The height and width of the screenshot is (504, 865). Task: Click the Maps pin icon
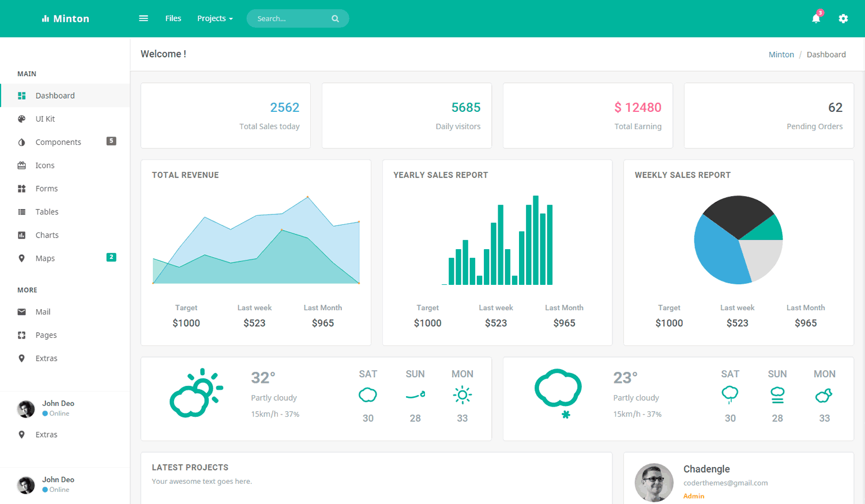click(x=22, y=258)
